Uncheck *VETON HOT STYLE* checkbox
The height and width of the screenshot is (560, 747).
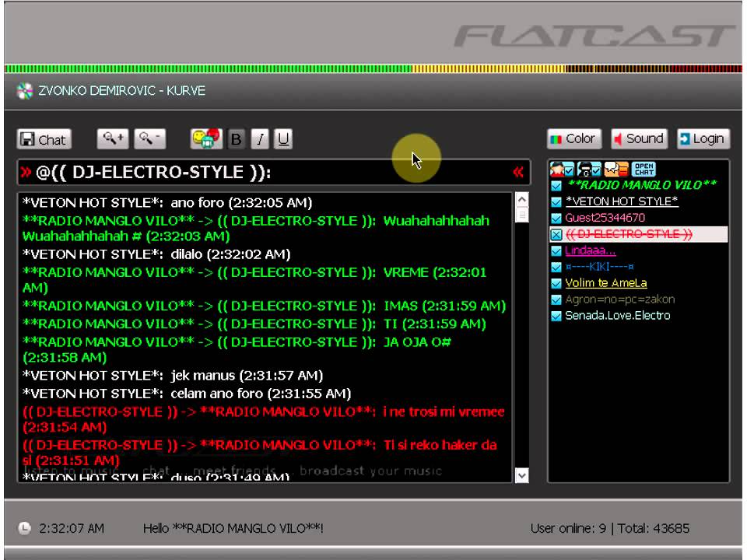pyautogui.click(x=556, y=202)
